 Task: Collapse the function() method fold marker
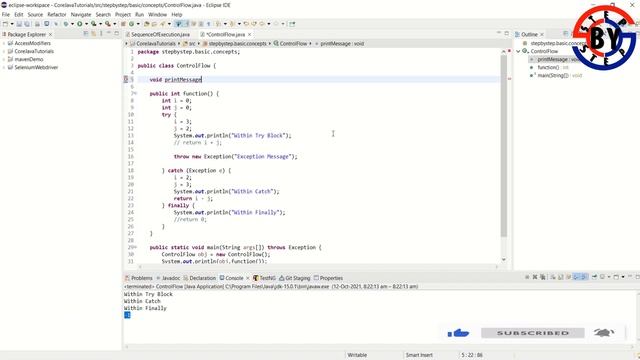pyautogui.click(x=135, y=94)
